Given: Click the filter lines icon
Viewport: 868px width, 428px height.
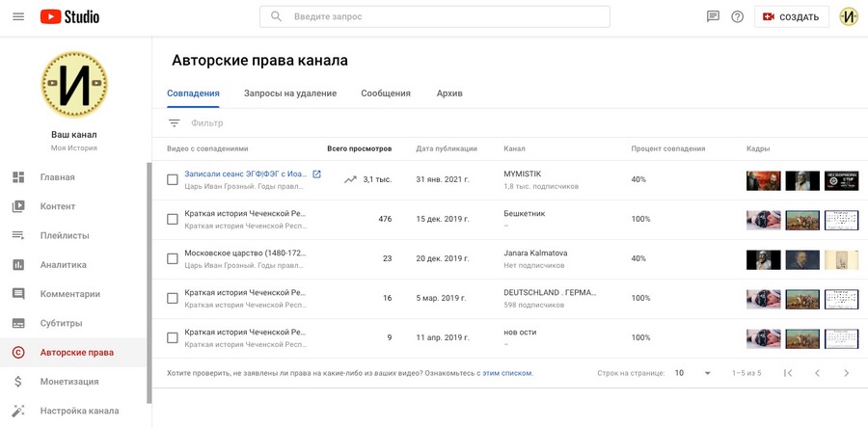Looking at the screenshot, I should click(x=175, y=122).
